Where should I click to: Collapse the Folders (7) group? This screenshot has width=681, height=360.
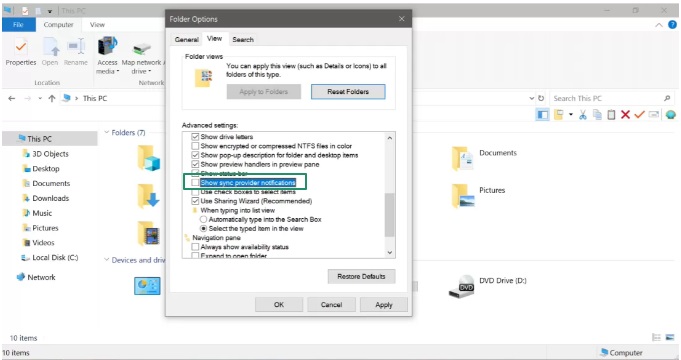[x=106, y=132]
